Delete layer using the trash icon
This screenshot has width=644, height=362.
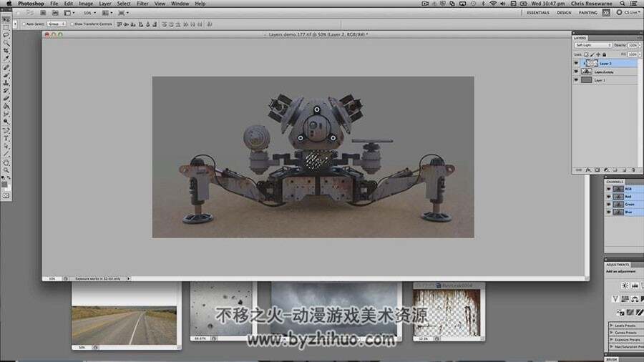click(634, 170)
